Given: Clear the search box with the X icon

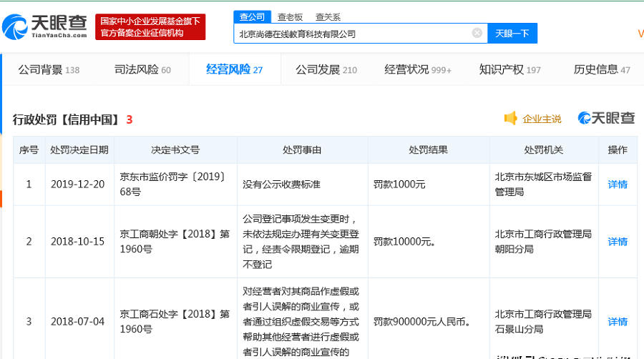Looking at the screenshot, I should pos(477,33).
